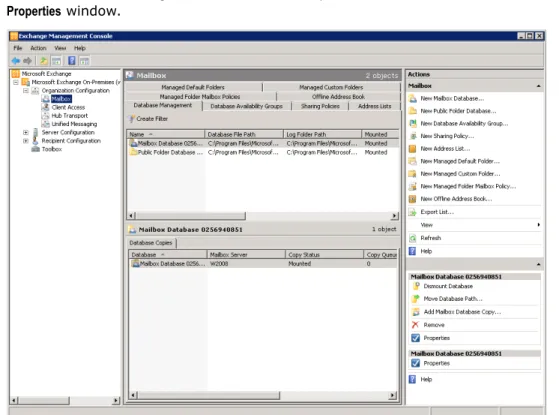Image resolution: width=559 pixels, height=415 pixels.
Task: Expand Server Configuration tree node
Action: (26, 132)
